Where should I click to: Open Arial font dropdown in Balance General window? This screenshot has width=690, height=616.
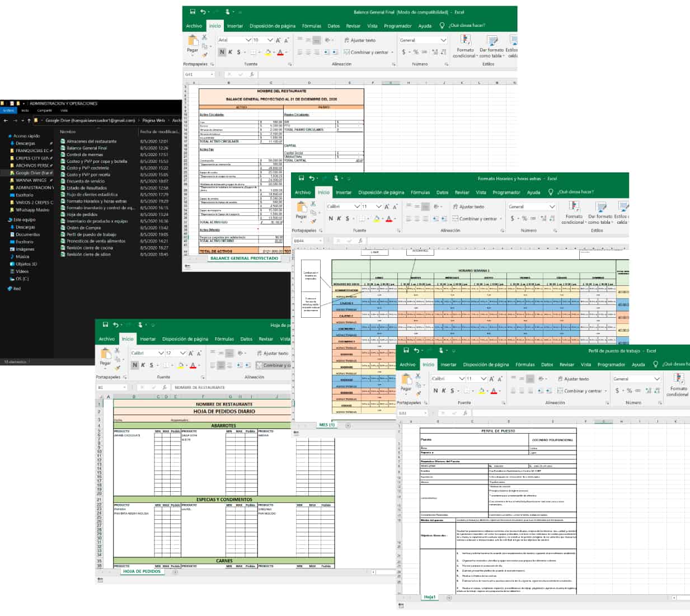pos(248,40)
